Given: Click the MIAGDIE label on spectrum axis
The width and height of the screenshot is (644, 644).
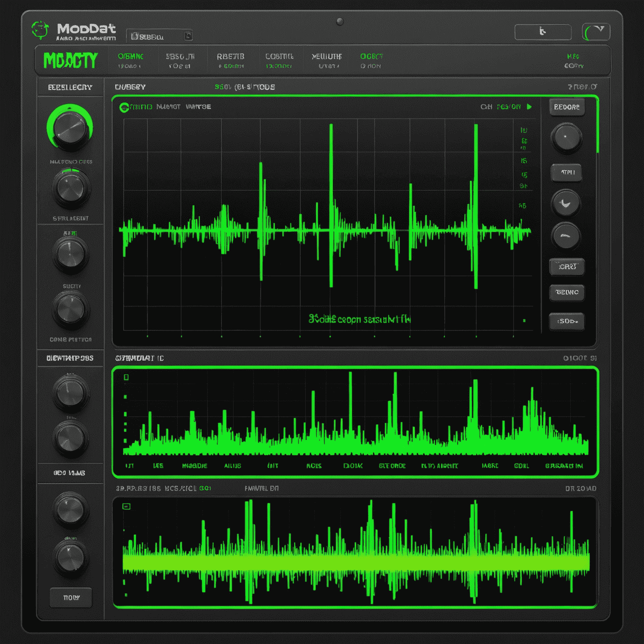Looking at the screenshot, I should point(195,466).
